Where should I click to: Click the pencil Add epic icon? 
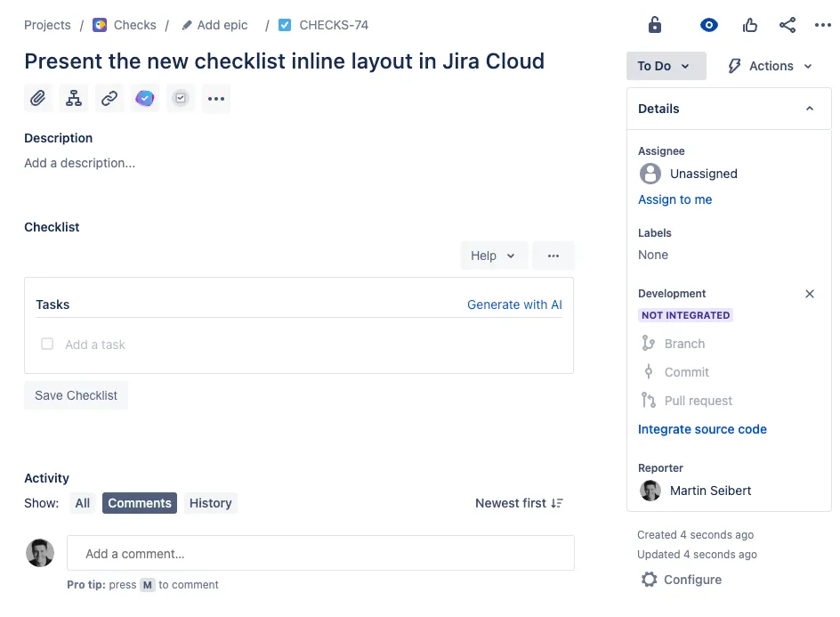click(187, 25)
